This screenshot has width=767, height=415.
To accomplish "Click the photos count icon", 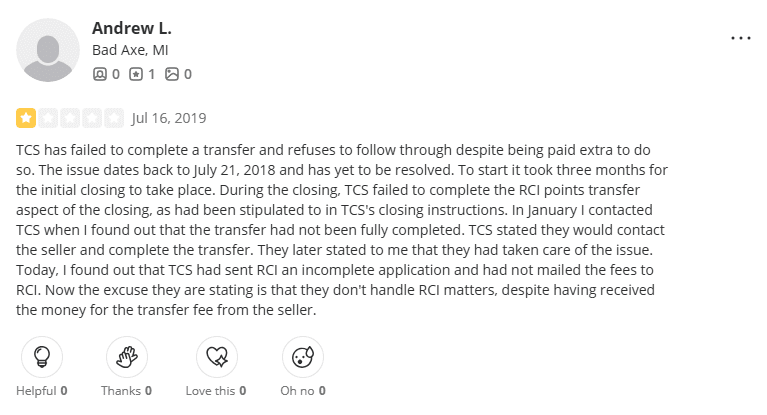I will [172, 73].
